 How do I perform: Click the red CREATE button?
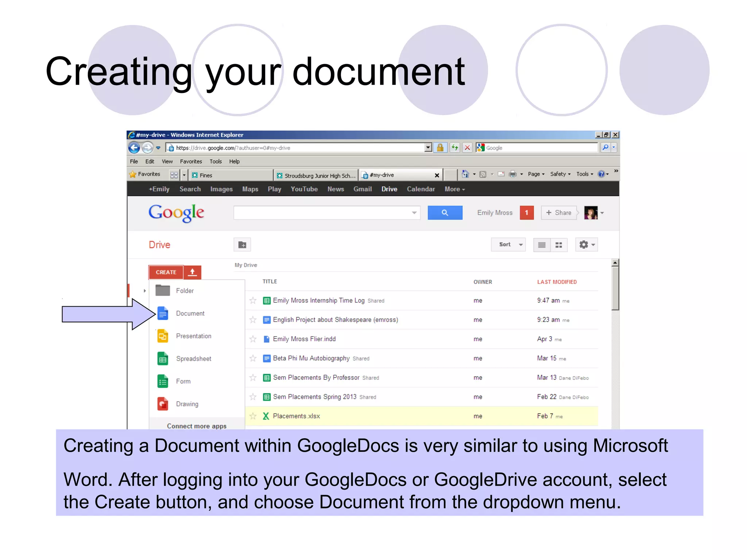click(166, 272)
